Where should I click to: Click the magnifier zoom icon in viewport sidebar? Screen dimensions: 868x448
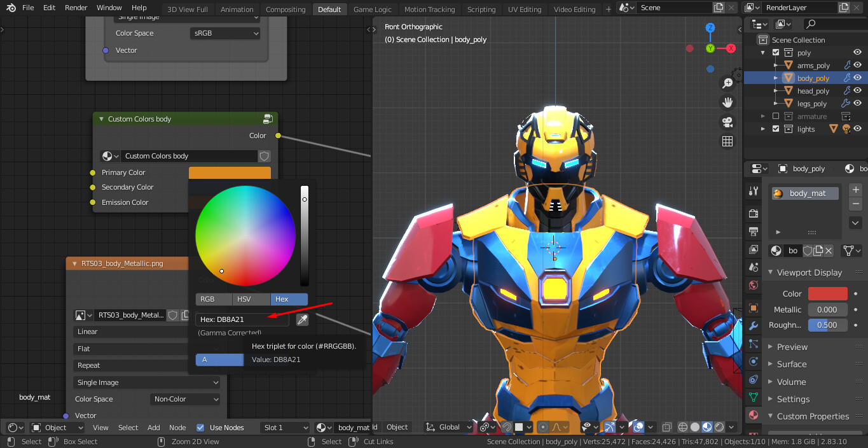[727, 83]
